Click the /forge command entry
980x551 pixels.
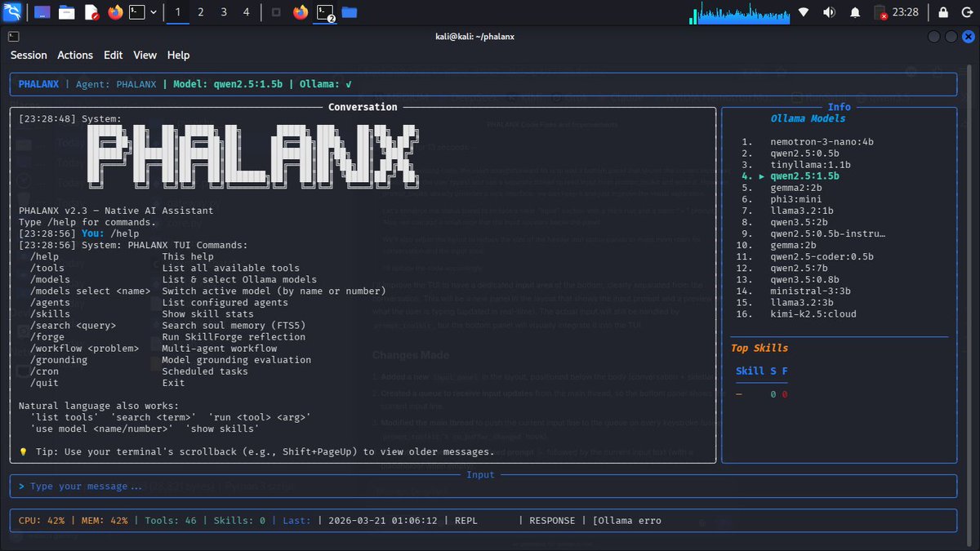pos(47,336)
